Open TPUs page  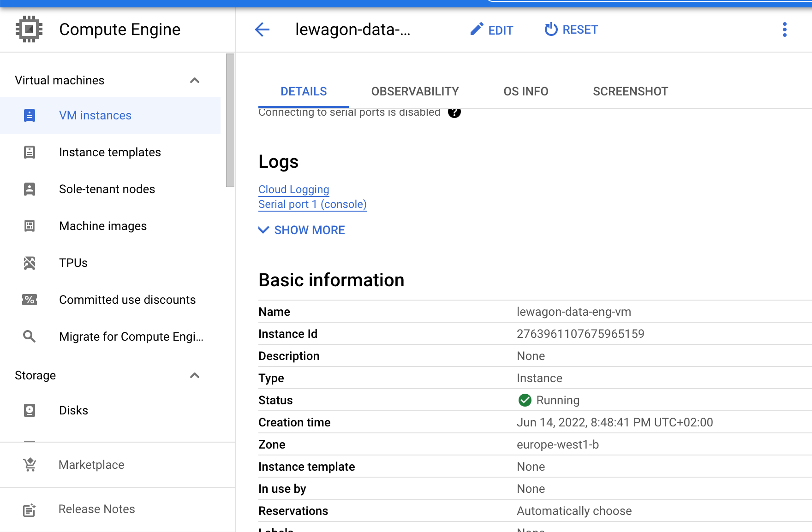(110, 263)
